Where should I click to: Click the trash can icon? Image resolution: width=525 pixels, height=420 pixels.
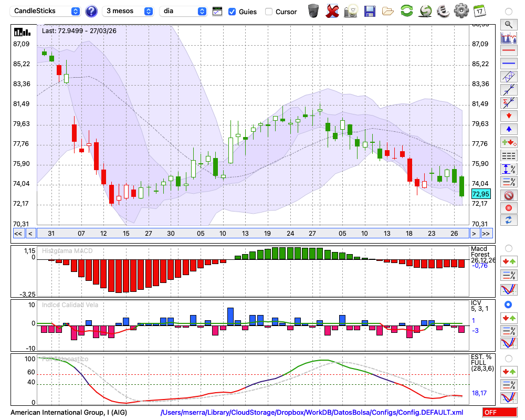(313, 11)
